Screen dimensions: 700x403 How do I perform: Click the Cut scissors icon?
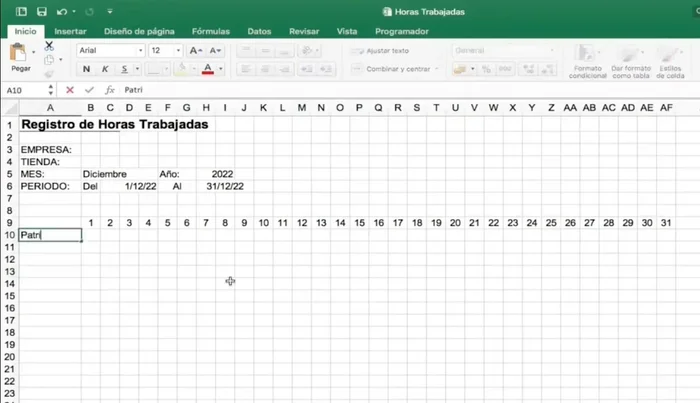[49, 46]
